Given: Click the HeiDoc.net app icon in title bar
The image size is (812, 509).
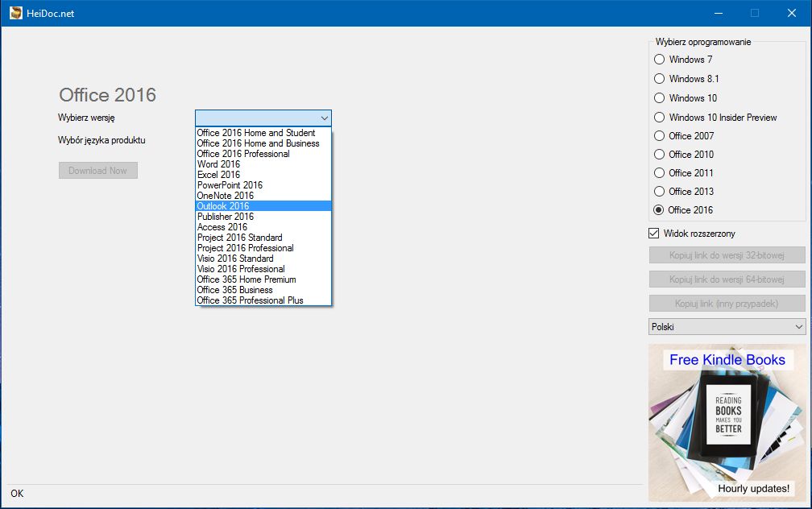Looking at the screenshot, I should 16,13.
